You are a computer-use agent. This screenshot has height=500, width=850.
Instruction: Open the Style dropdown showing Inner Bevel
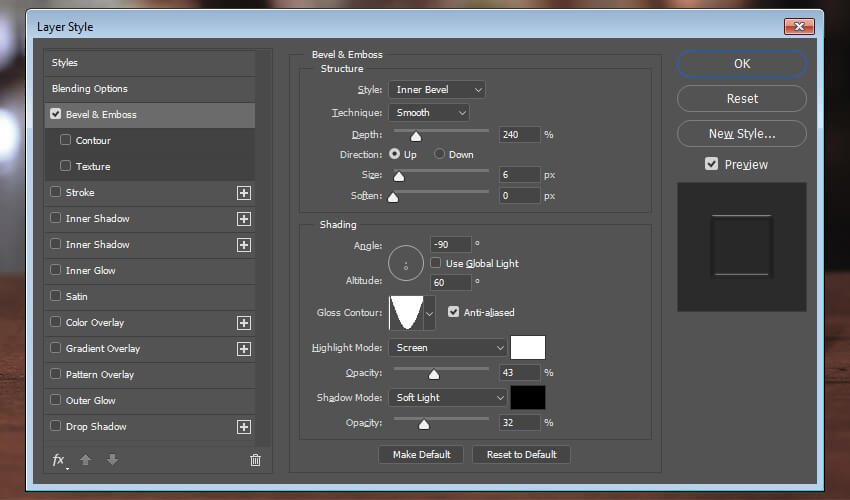[437, 89]
